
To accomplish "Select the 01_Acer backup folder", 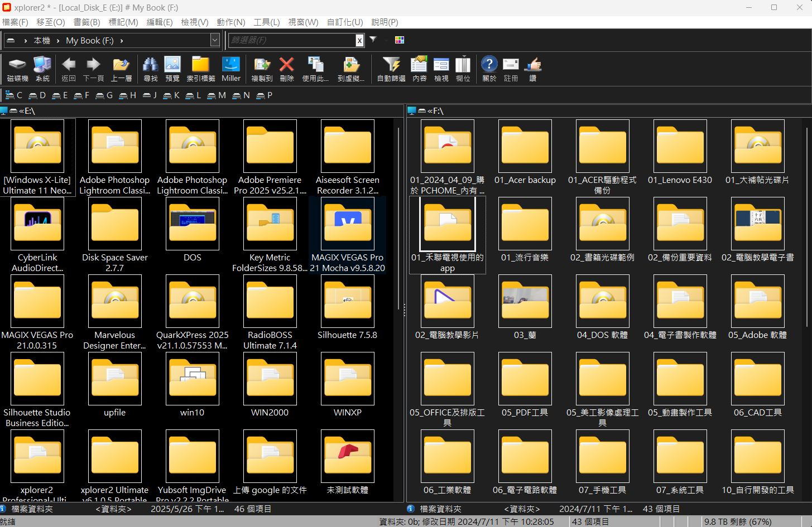I will coord(525,152).
